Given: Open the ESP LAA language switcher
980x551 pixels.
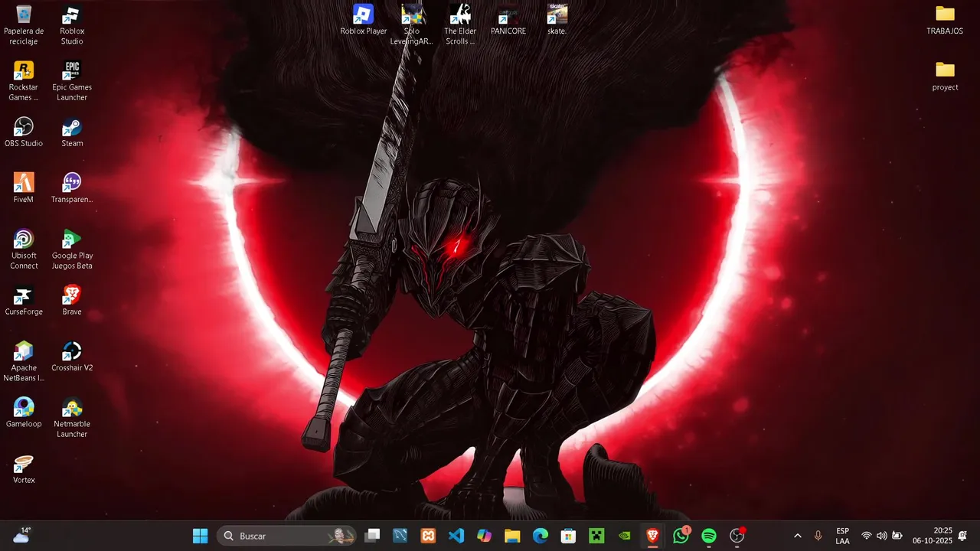Looking at the screenshot, I should (x=842, y=536).
